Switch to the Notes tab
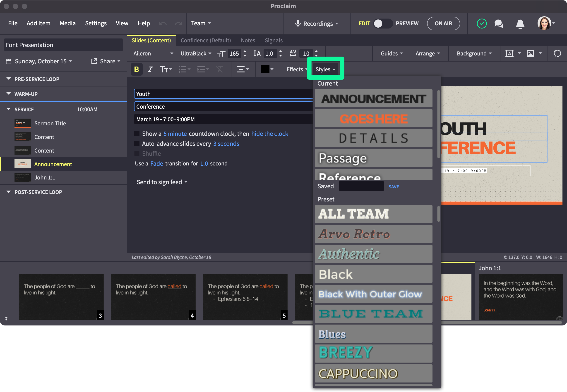The image size is (567, 392). [x=248, y=40]
